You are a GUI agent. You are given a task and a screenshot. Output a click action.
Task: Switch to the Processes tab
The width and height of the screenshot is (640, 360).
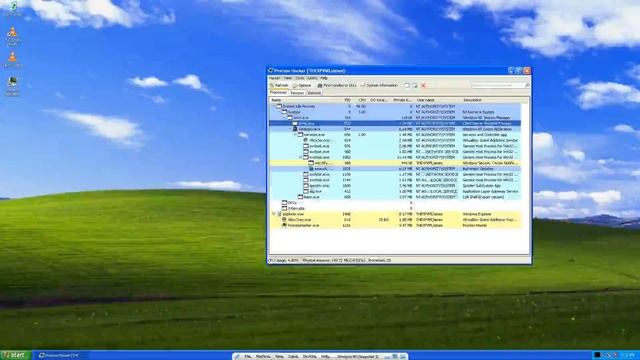click(x=278, y=93)
